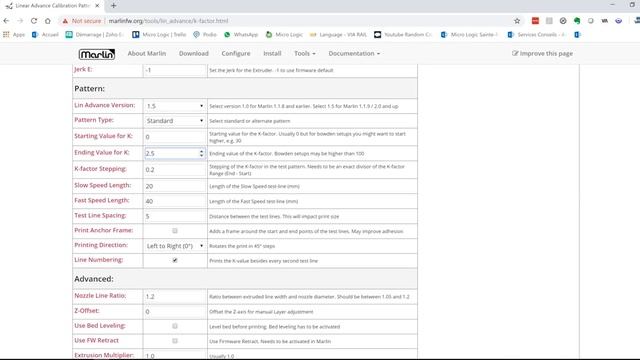
Task: Toggle Print Anchor Frame checkbox
Action: 175,231
